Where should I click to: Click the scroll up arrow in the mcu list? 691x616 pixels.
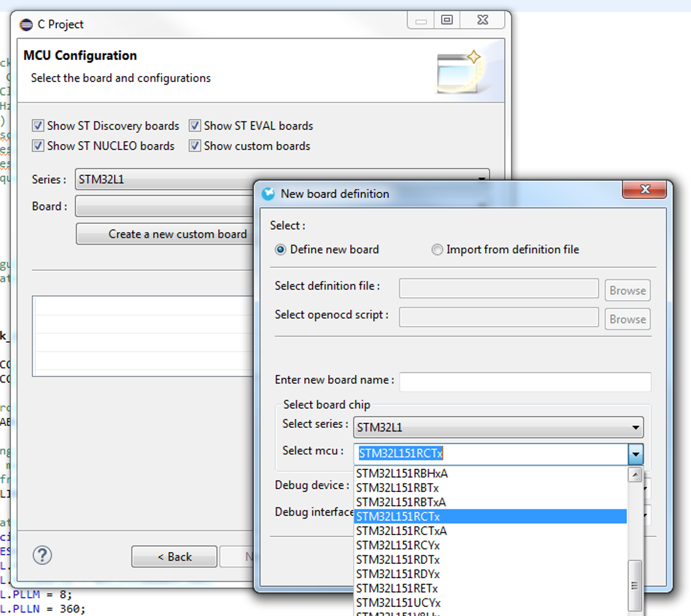point(635,475)
